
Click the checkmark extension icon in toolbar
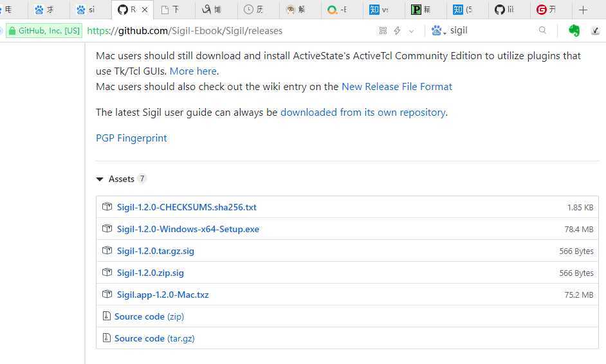coord(596,30)
